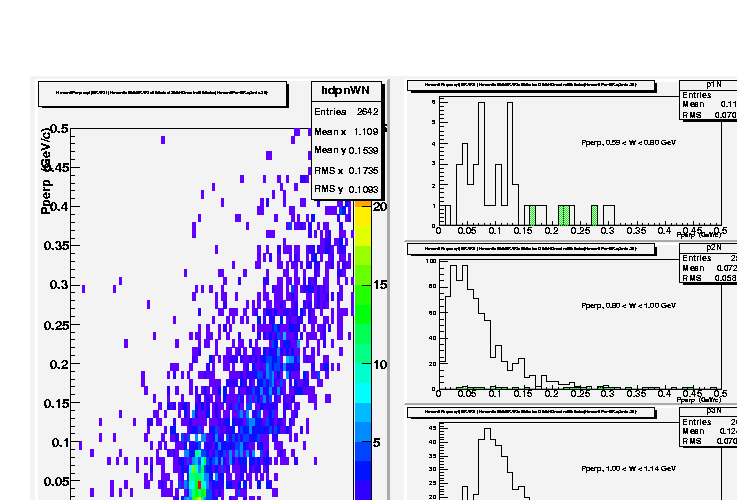Select the 2D scatter plot title box
The width and height of the screenshot is (737, 500).
tap(163, 94)
